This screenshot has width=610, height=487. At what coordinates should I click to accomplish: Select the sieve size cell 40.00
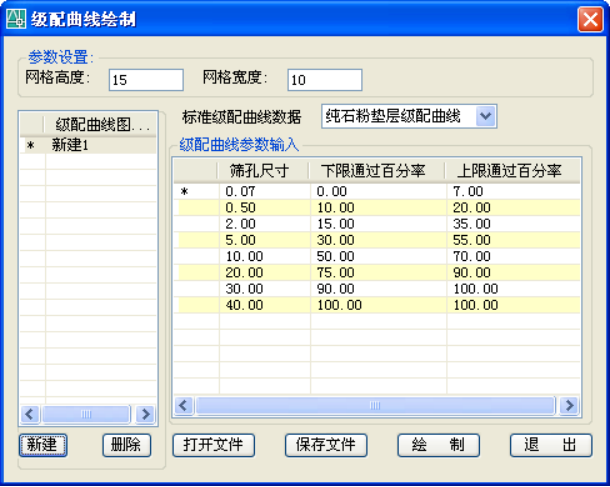pos(265,305)
